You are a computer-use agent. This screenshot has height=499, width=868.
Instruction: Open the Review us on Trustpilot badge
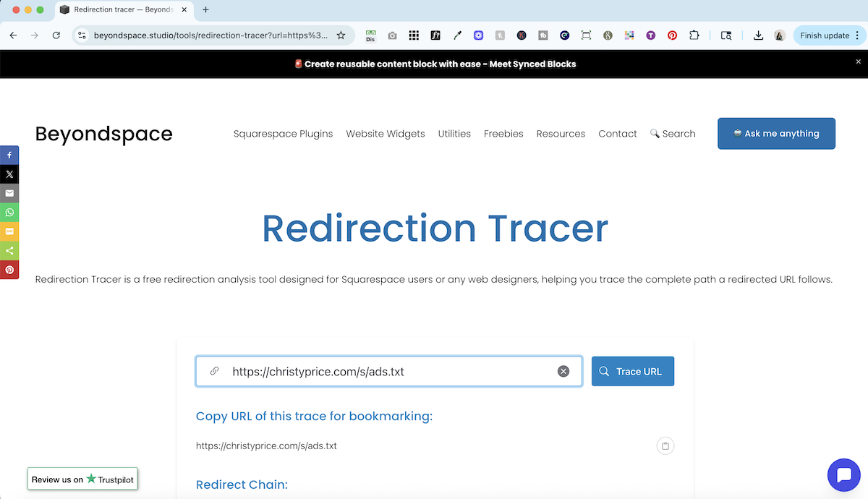pos(82,479)
